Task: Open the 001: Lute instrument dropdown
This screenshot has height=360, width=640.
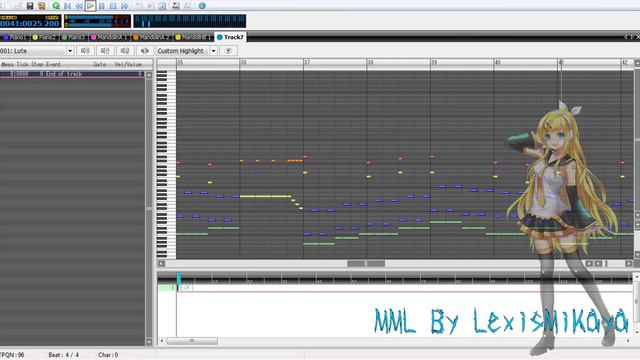Action: click(70, 51)
